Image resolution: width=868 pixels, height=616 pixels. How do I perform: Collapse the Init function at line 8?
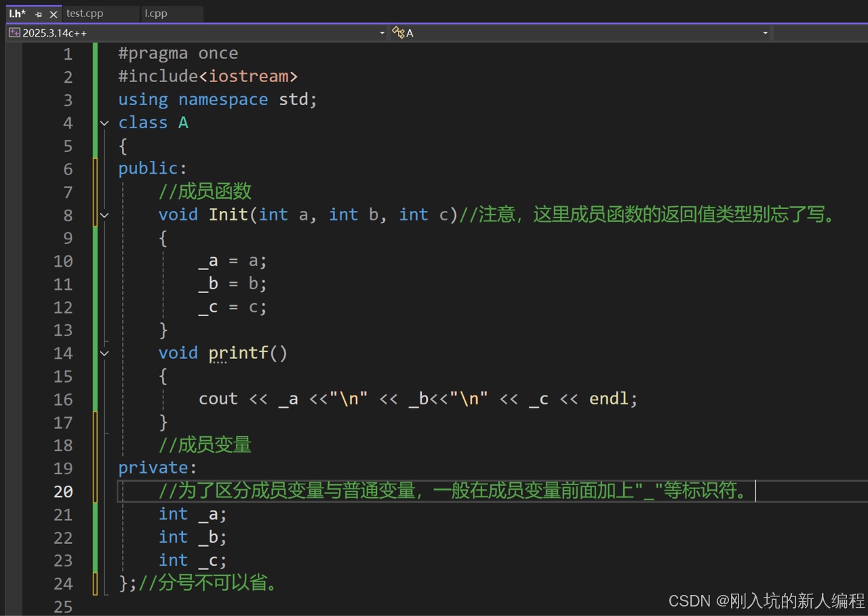(104, 215)
